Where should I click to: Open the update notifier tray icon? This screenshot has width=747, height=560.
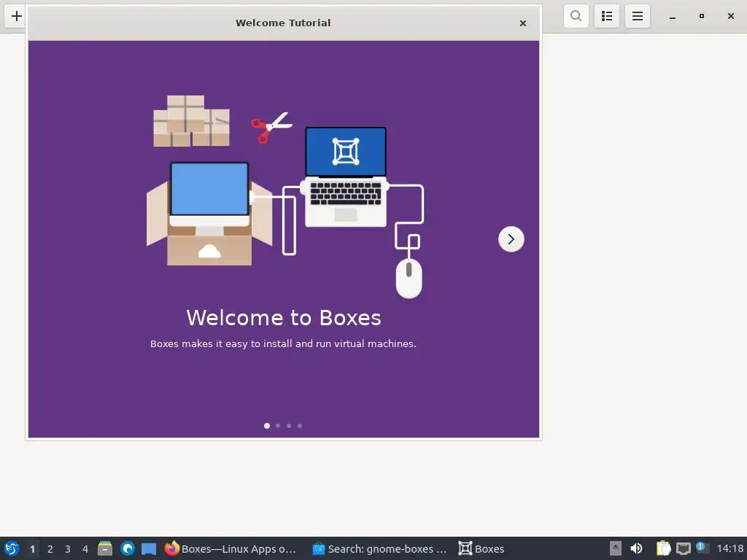point(702,548)
